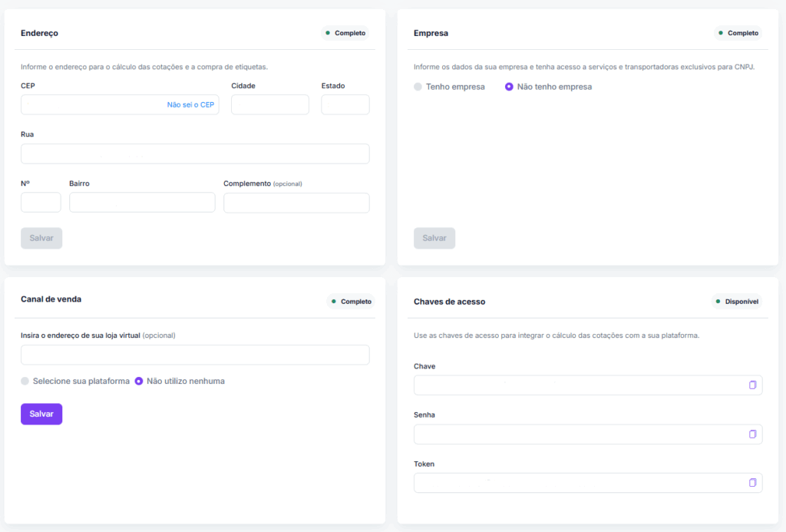This screenshot has height=532, width=786.
Task: Select the Selecione sua plataforma option
Action: [x=25, y=381]
